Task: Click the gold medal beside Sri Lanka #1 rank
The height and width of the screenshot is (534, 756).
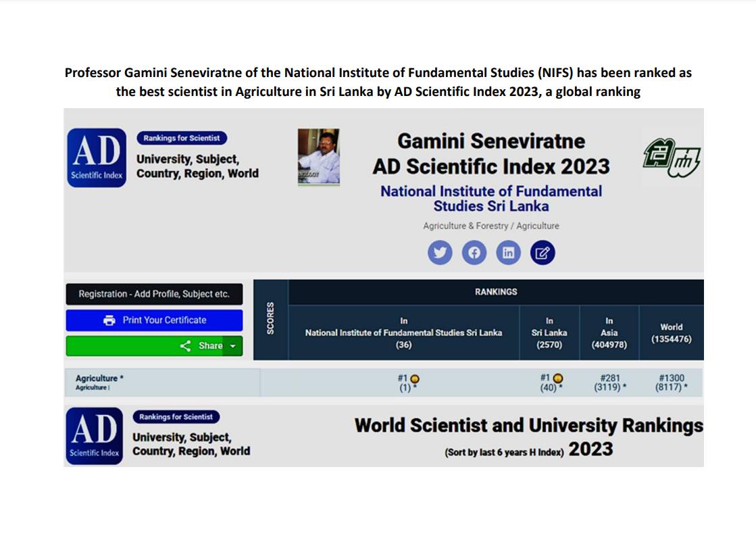Action: point(558,379)
